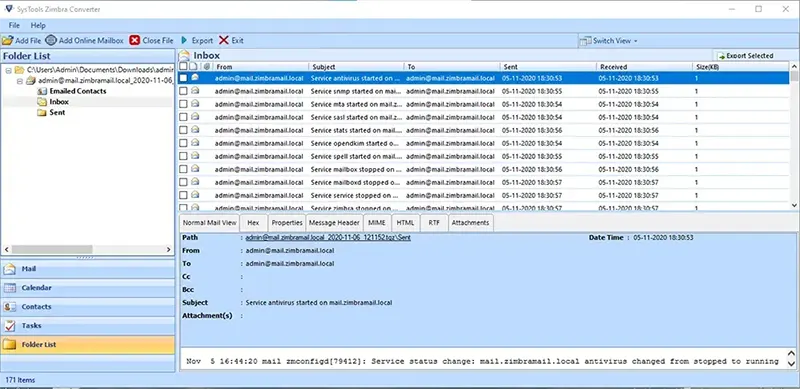Click the Calendar icon in navigation pane
This screenshot has height=389, width=800.
point(10,288)
